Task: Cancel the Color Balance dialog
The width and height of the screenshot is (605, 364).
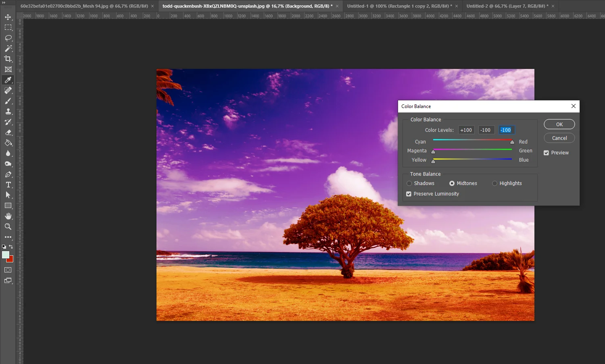Action: [559, 138]
